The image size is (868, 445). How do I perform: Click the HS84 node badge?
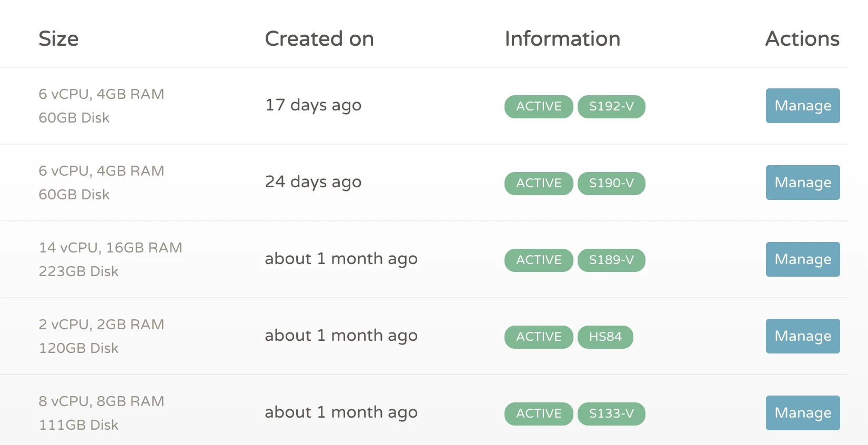605,337
